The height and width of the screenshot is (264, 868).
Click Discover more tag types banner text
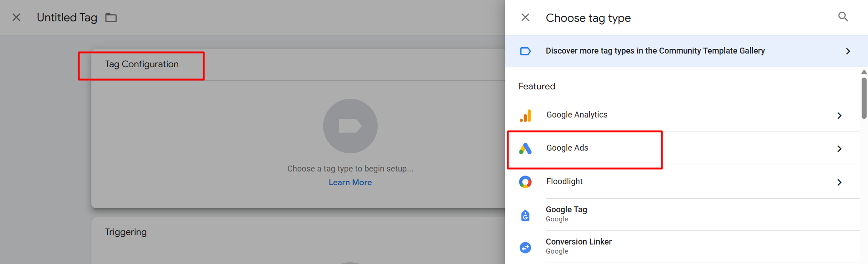655,51
